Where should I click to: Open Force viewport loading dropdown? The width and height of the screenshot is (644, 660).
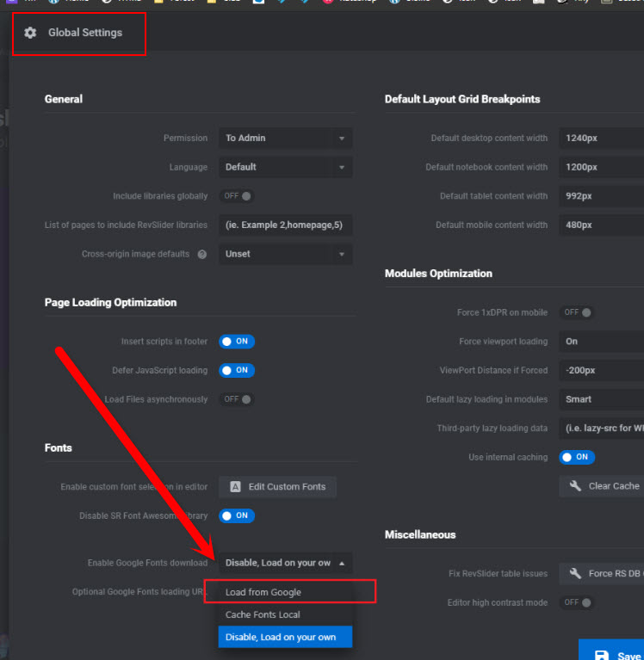point(602,342)
